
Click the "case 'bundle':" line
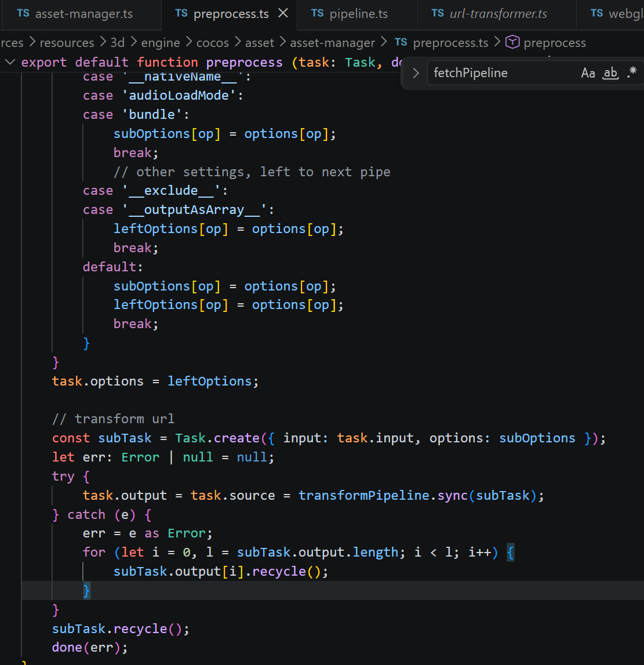click(x=136, y=115)
